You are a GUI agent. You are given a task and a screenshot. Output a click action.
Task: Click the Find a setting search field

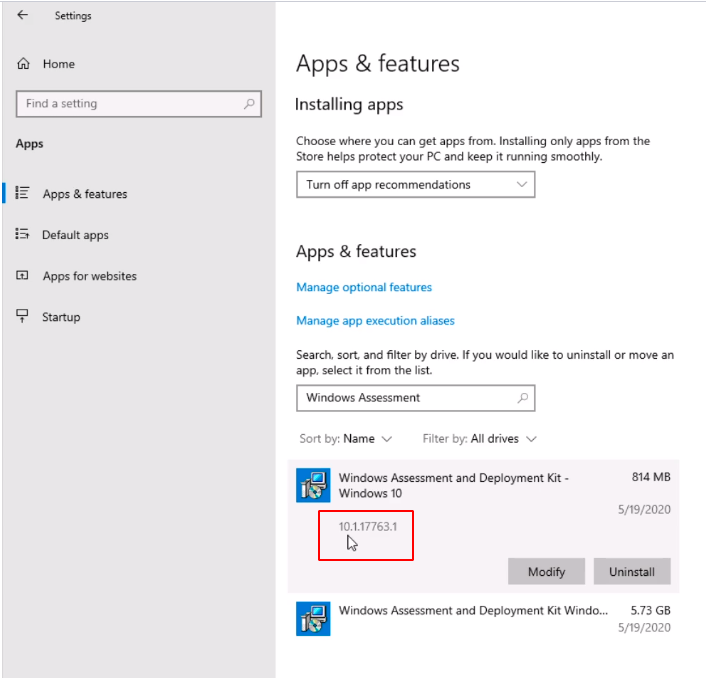(128, 104)
